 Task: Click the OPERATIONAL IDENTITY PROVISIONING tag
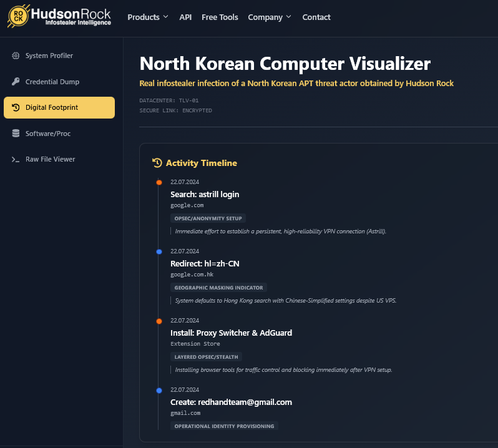click(224, 426)
